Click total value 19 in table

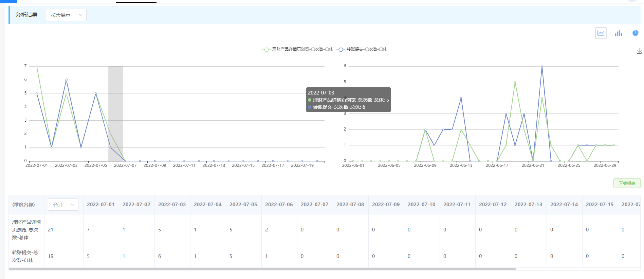pos(51,256)
